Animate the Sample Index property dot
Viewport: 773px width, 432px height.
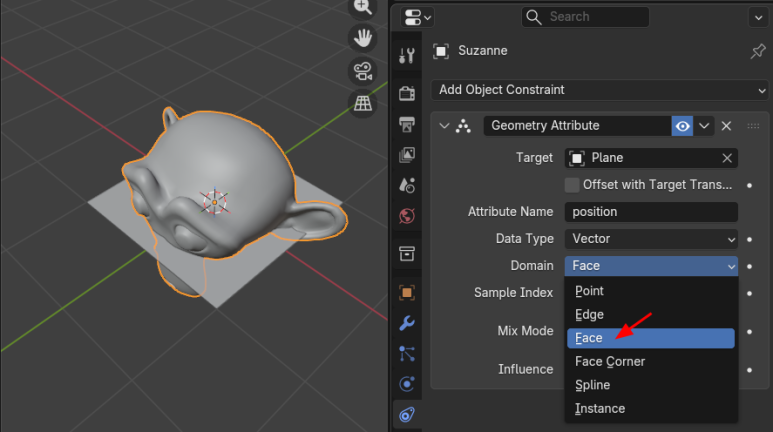coord(749,293)
